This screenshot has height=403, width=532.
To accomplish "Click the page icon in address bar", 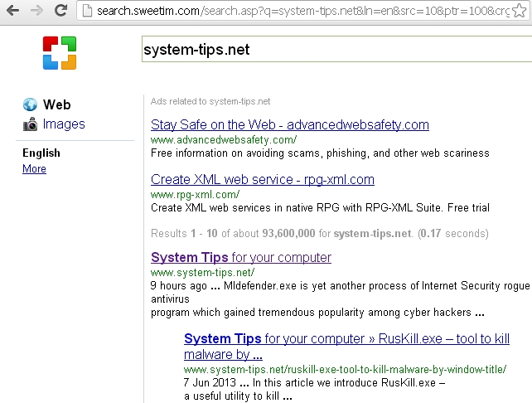I will [x=86, y=12].
